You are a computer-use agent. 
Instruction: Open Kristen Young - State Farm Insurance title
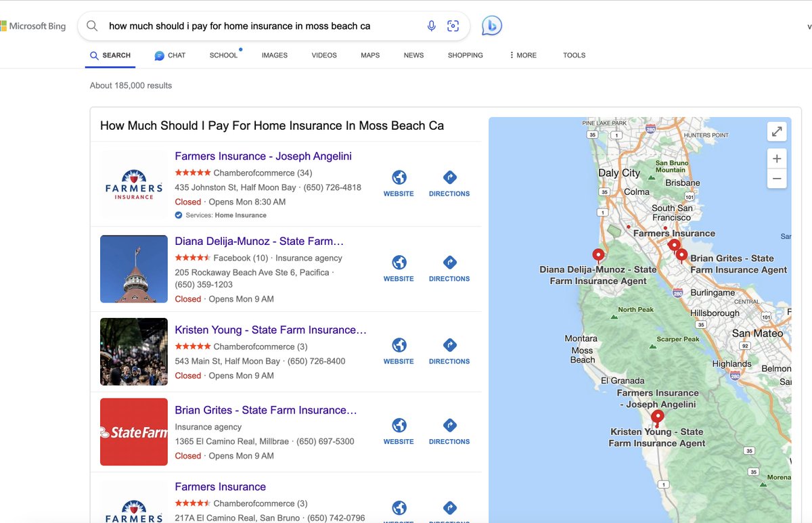tap(271, 330)
